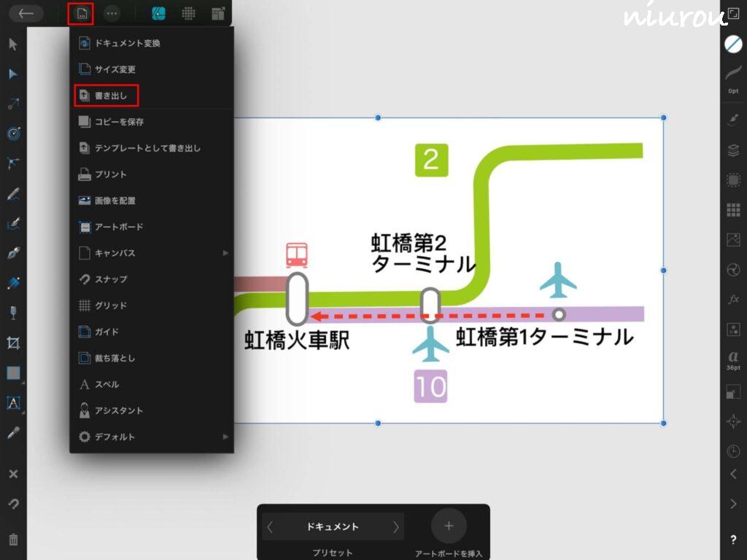The height and width of the screenshot is (560, 747).
Task: Open the fx layer effects panel
Action: (733, 300)
